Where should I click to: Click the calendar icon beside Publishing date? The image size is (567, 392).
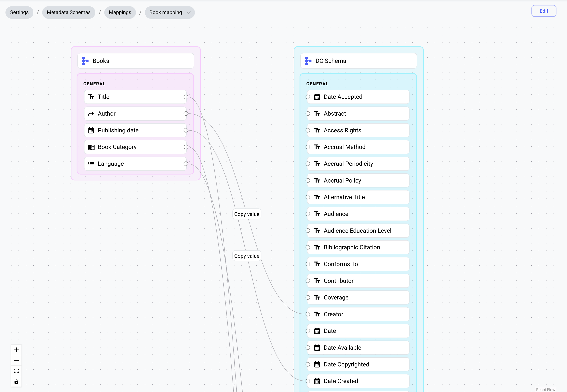91,130
